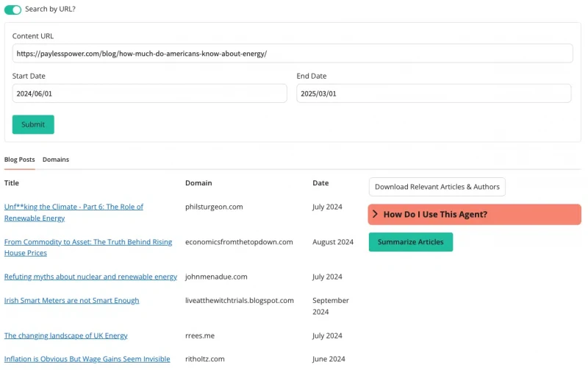
Task: Click the Start Date field
Action: click(x=150, y=93)
